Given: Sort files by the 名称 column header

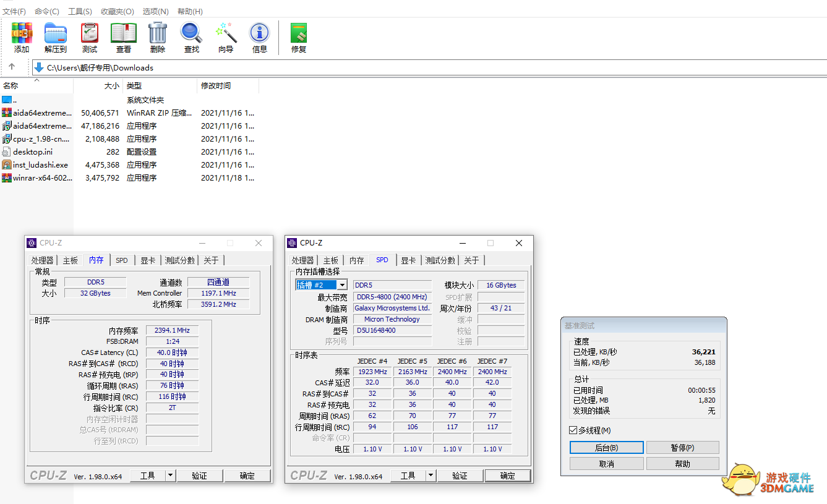Looking at the screenshot, I should [36, 86].
